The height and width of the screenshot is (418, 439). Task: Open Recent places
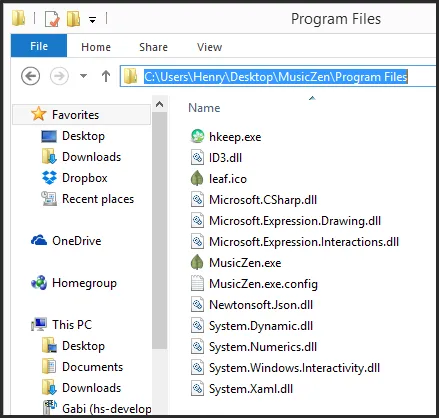pyautogui.click(x=98, y=199)
